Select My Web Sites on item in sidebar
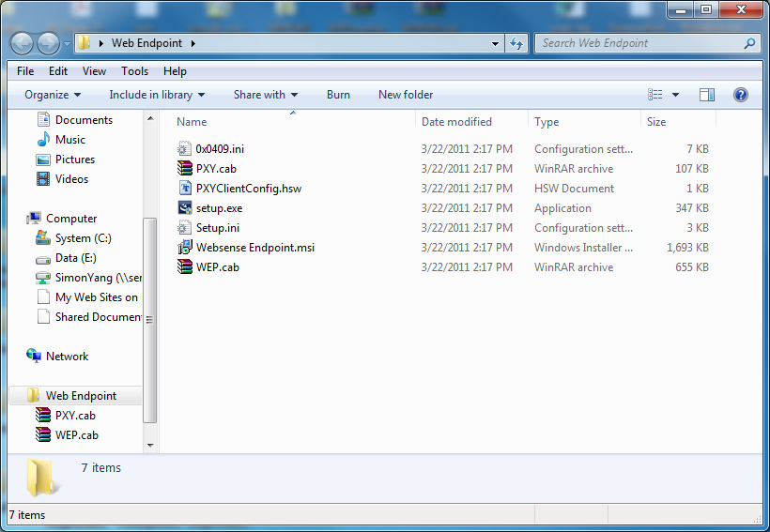The height and width of the screenshot is (532, 770). (89, 296)
